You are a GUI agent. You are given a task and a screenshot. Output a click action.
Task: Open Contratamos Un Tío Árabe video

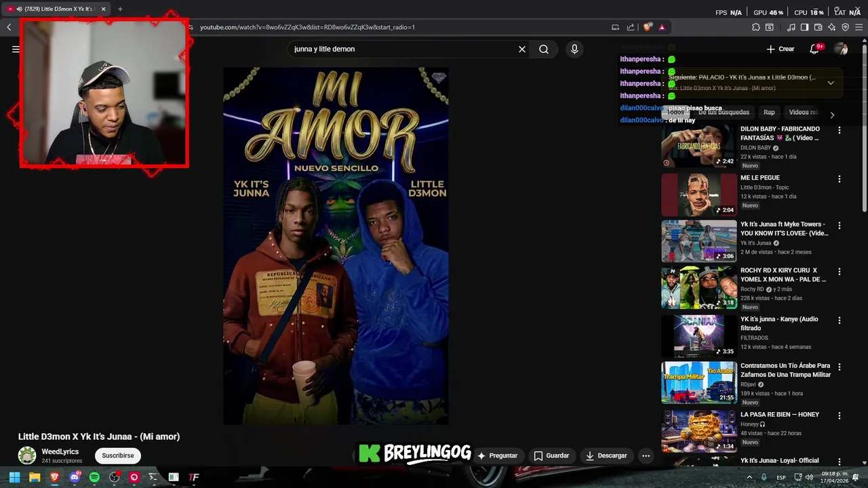point(698,383)
